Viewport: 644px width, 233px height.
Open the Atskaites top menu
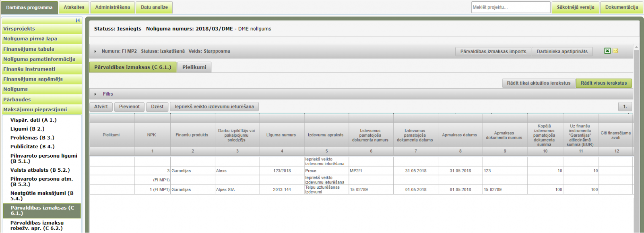pyautogui.click(x=74, y=7)
